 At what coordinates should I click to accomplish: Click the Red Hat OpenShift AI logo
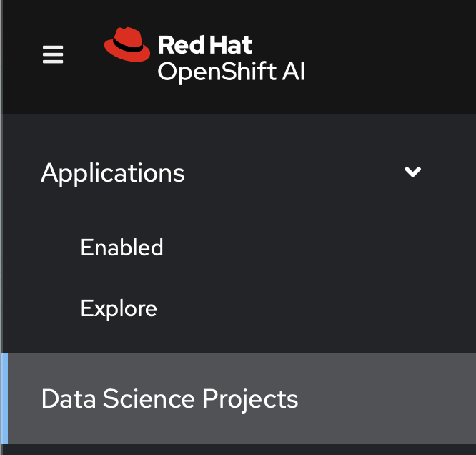tap(204, 54)
